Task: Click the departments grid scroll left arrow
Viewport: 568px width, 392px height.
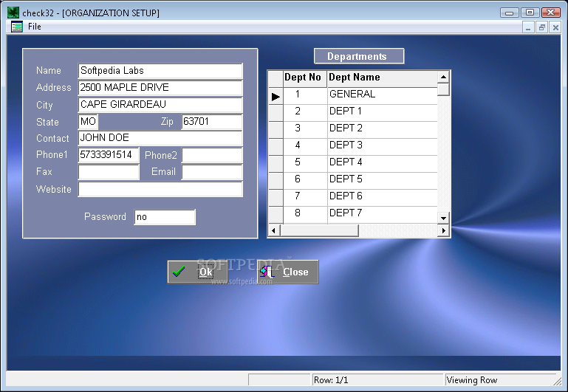Action: (274, 230)
